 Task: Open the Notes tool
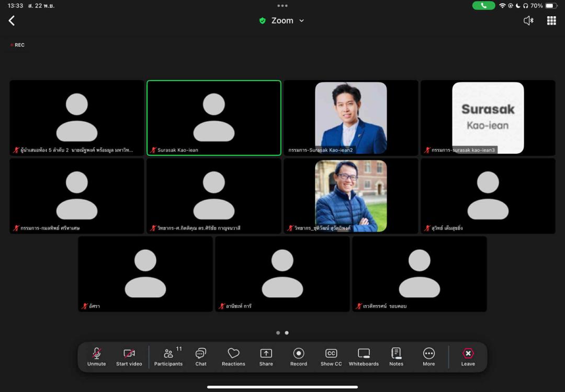[396, 357]
